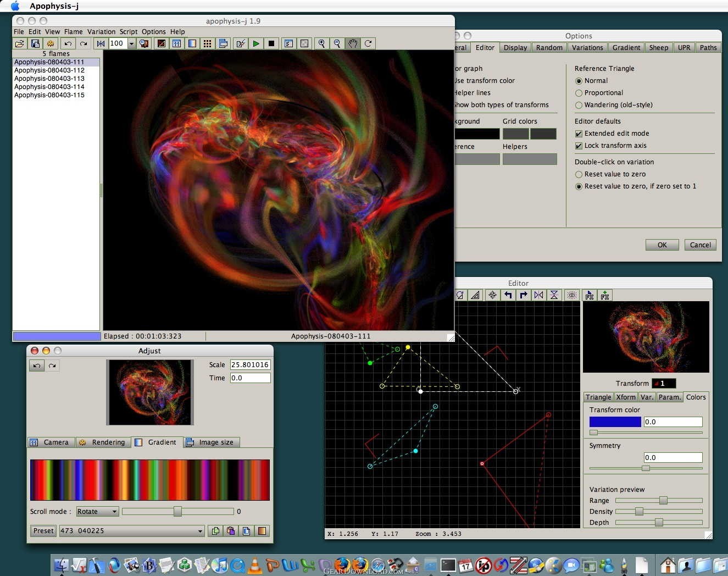Redo in the Adjust window
Image resolution: width=728 pixels, height=576 pixels.
click(52, 365)
